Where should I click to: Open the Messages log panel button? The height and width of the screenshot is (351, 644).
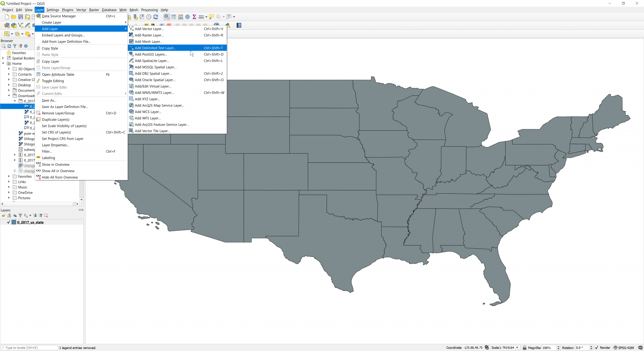640,348
